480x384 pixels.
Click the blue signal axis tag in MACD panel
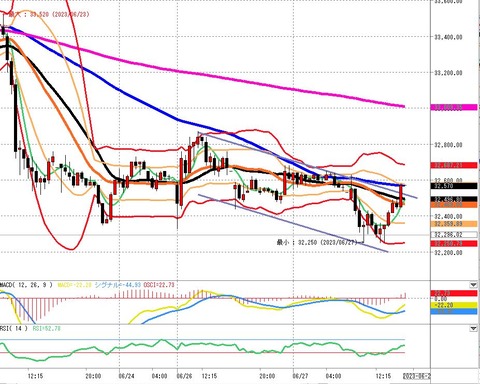[x=454, y=311]
